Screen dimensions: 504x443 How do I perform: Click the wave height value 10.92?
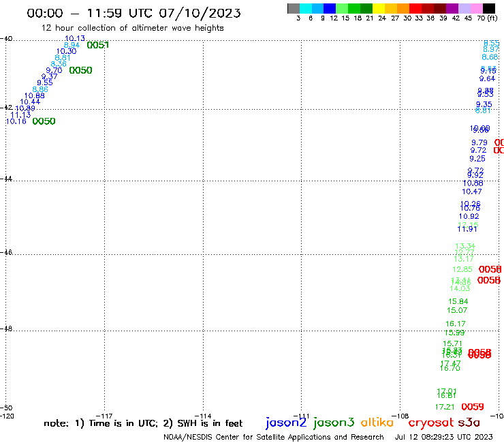point(469,216)
